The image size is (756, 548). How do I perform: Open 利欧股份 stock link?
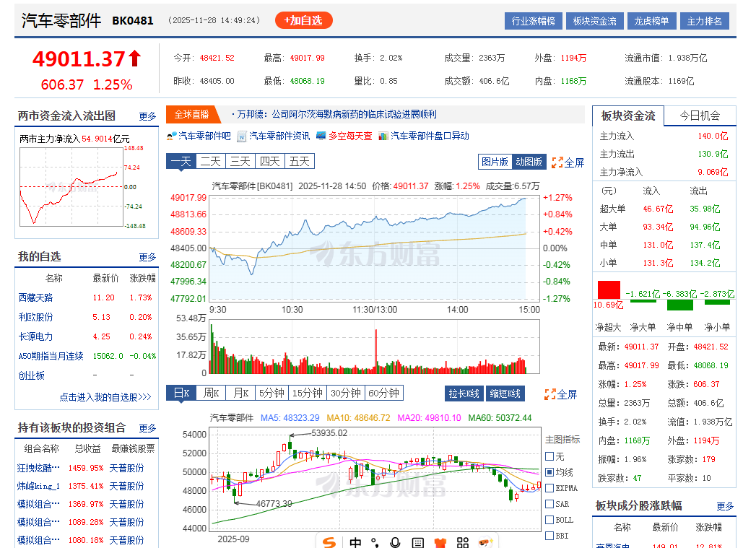point(35,317)
